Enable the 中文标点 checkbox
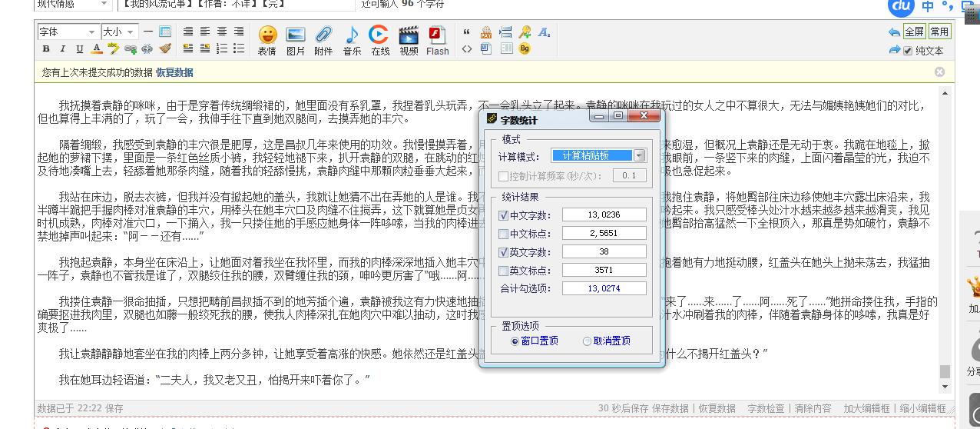This screenshot has width=980, height=429. pyautogui.click(x=504, y=234)
